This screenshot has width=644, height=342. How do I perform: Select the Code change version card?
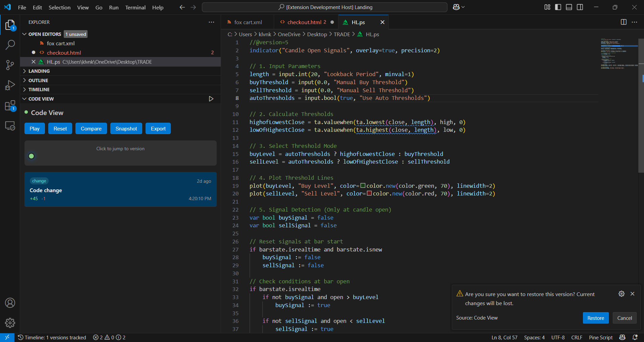[x=120, y=189]
